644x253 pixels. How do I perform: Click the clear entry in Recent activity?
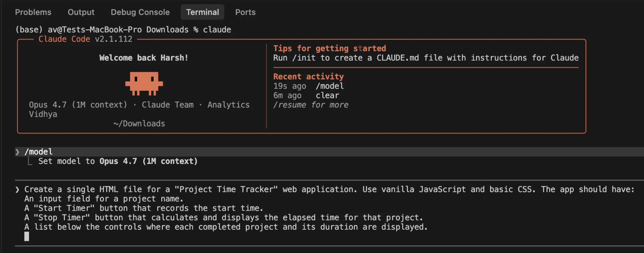pos(327,95)
